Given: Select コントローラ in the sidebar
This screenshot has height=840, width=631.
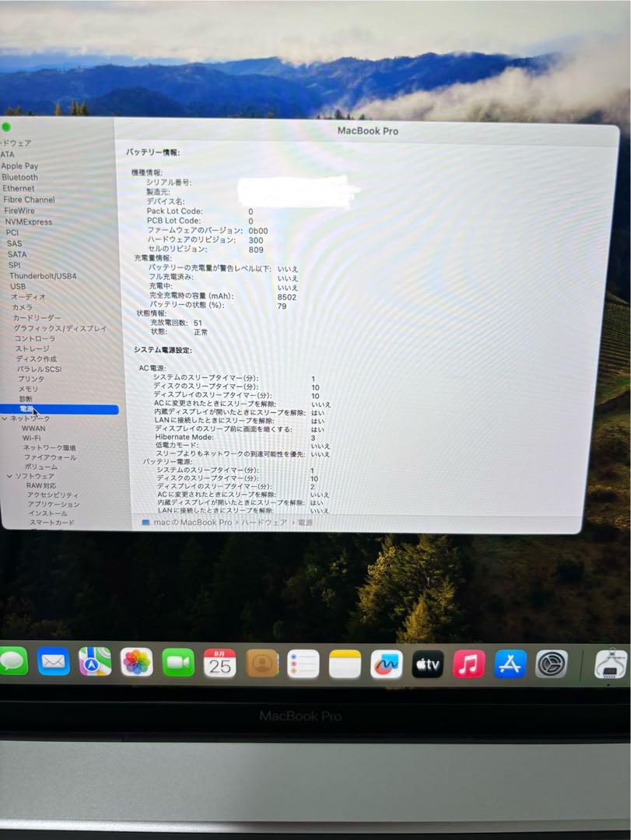Looking at the screenshot, I should (35, 338).
